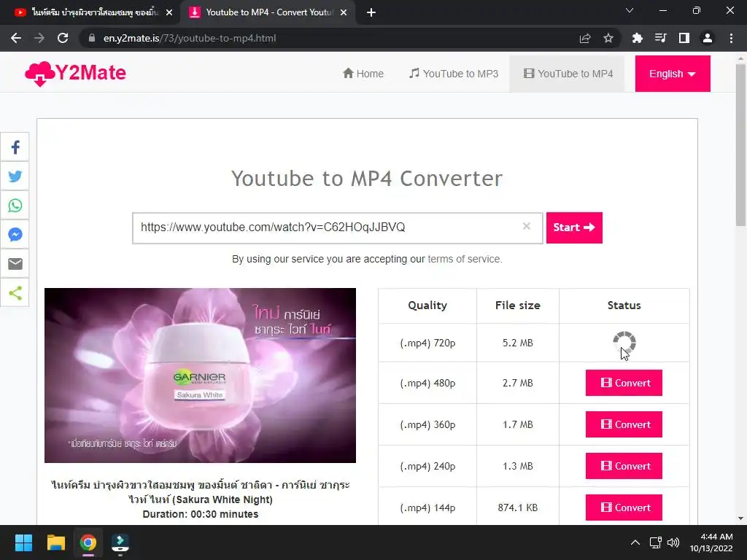Go to Home menu item
747x560 pixels.
pyautogui.click(x=363, y=74)
